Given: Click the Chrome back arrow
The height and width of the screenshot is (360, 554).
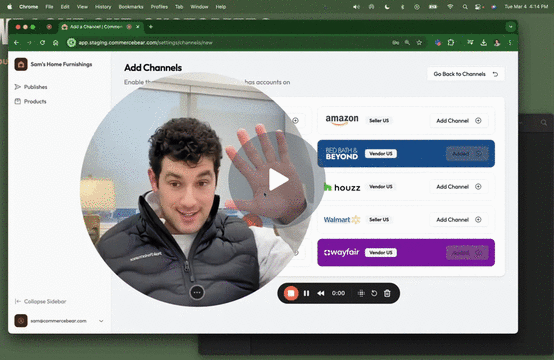Looking at the screenshot, I should [16, 43].
